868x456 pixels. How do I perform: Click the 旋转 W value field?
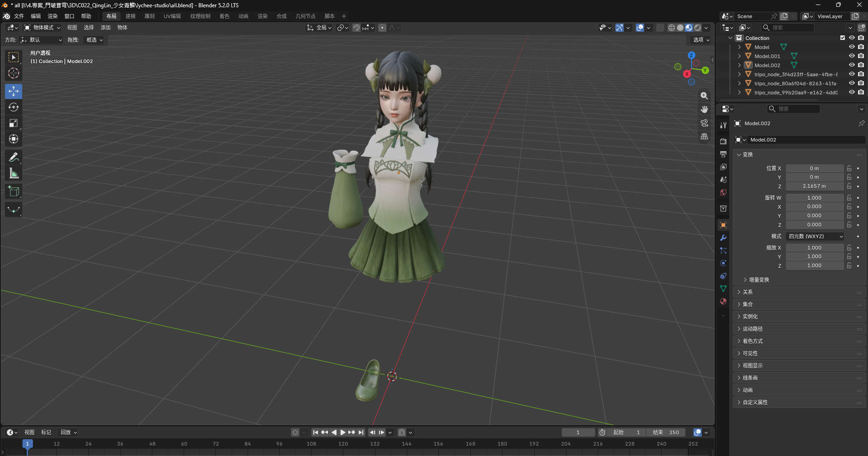tap(814, 198)
